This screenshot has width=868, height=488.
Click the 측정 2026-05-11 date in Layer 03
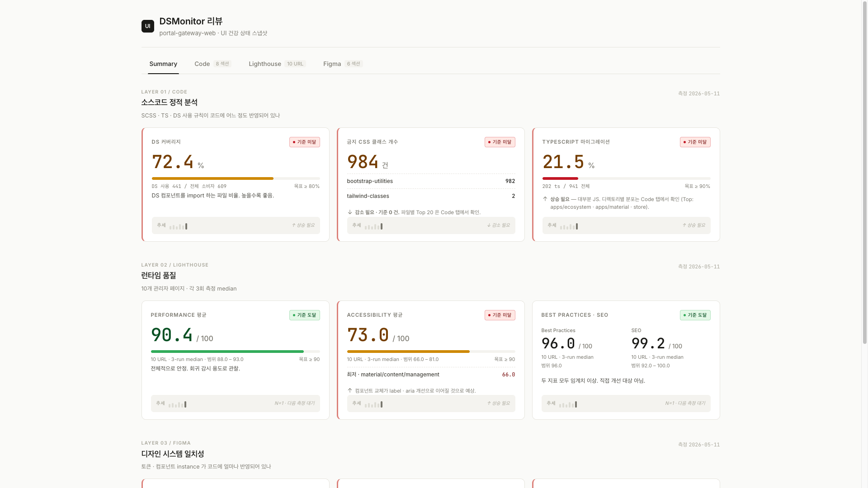[699, 445]
